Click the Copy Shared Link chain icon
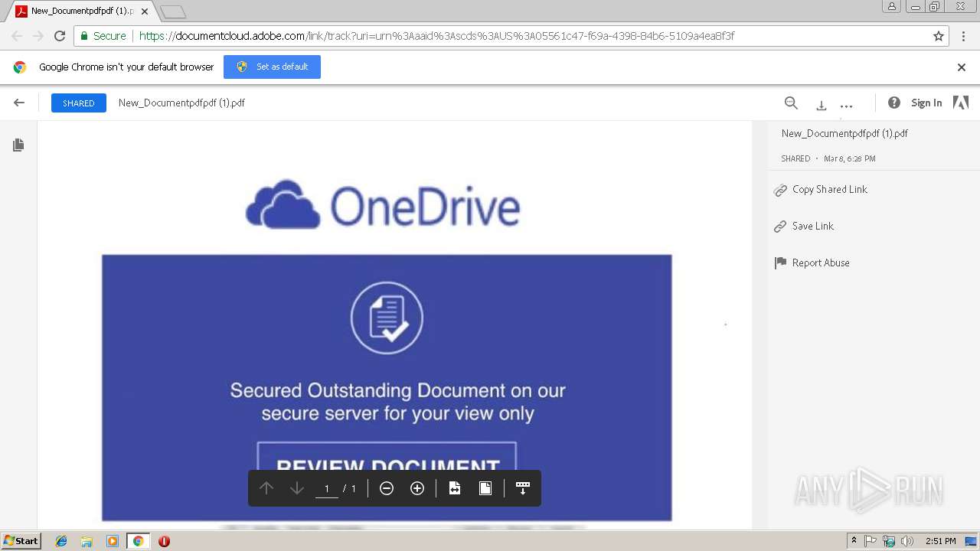The image size is (980, 551). [780, 190]
